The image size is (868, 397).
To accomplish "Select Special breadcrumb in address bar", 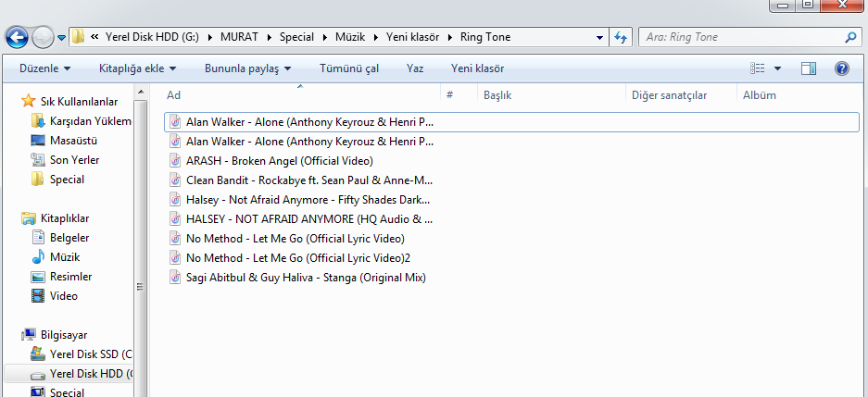I will (296, 37).
